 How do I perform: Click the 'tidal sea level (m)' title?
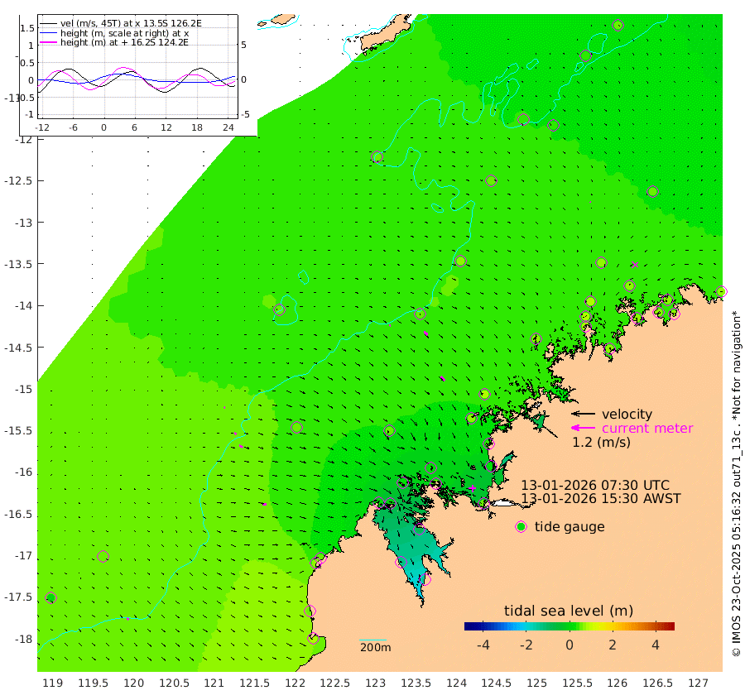(x=569, y=611)
